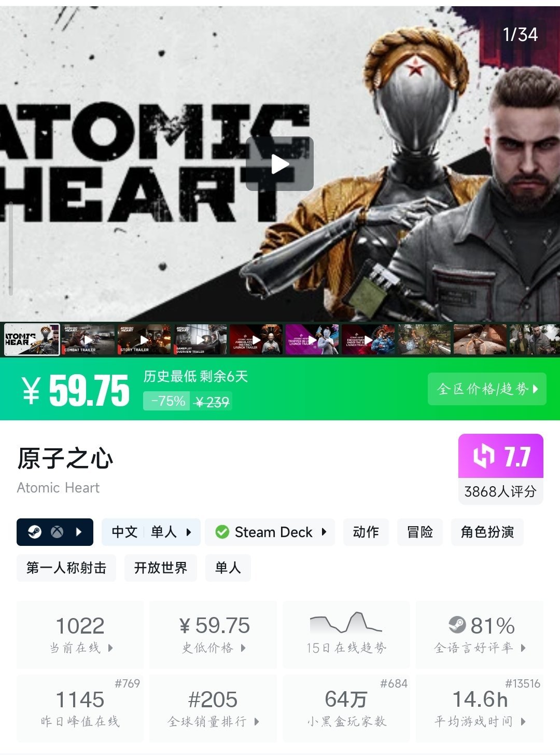This screenshot has height=755, width=560.
Task: Play the Atomic Heart main trailer video
Action: coord(279,164)
